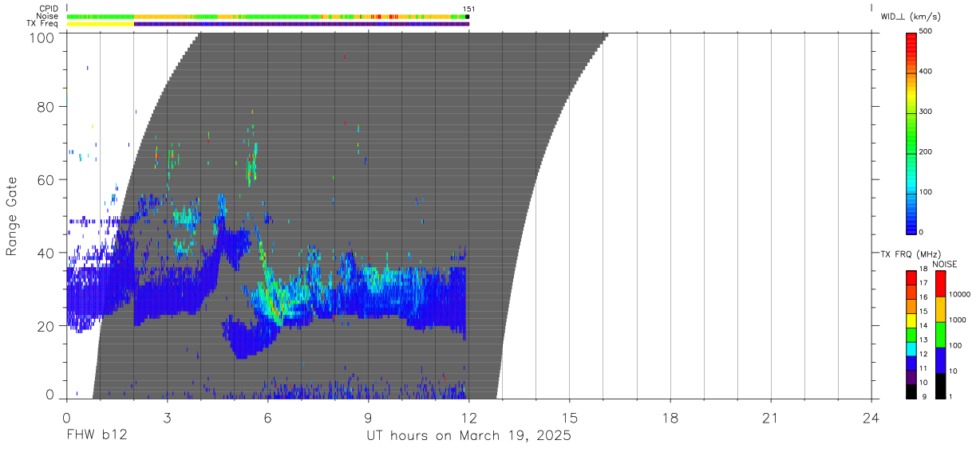The height and width of the screenshot is (452, 980).
Task: Click '60' on the Range Gate axis
Action: tap(46, 179)
